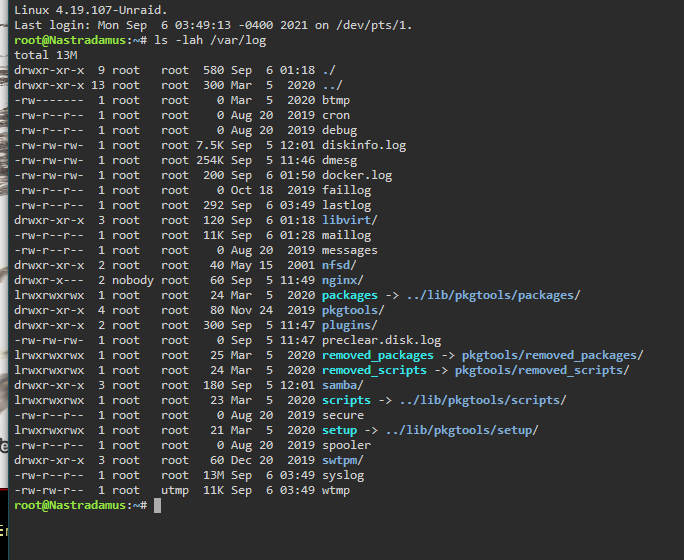The height and width of the screenshot is (560, 684).
Task: Click the terminal cursor at bottom prompt
Action: (157, 506)
